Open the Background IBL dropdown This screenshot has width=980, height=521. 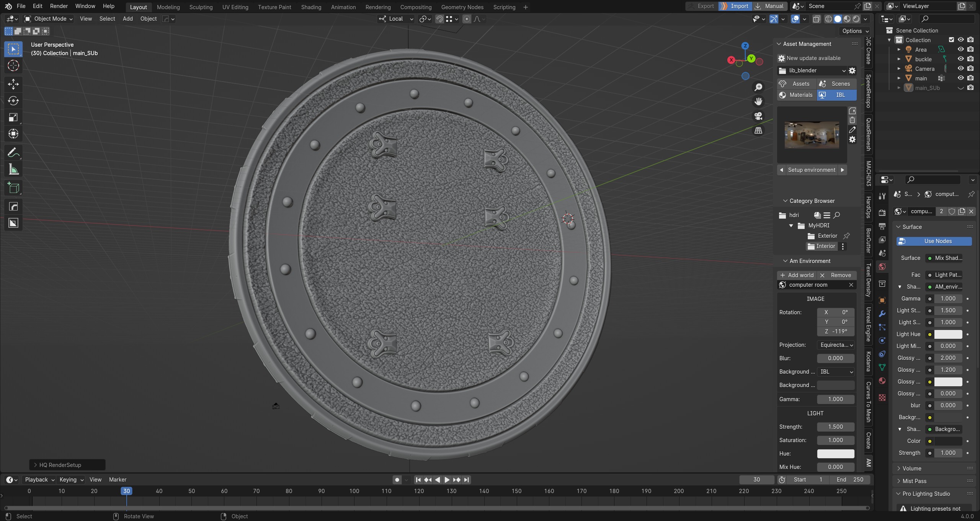click(836, 372)
